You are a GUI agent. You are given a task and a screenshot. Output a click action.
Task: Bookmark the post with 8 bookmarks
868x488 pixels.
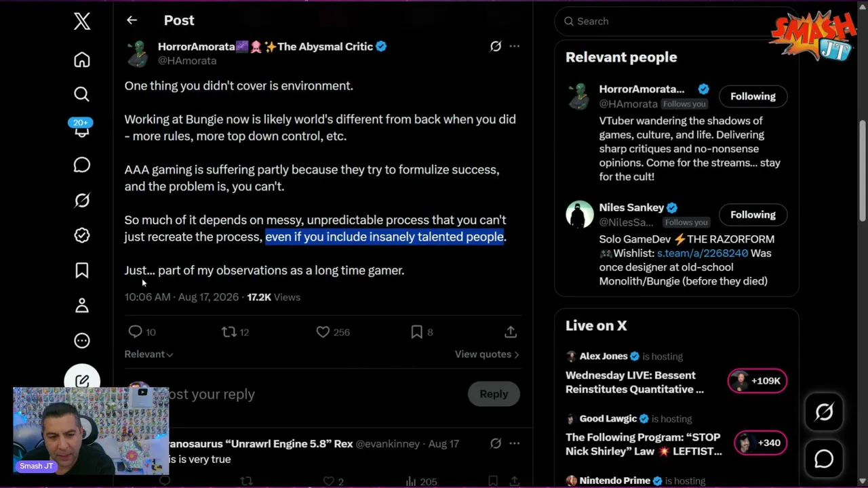click(421, 332)
